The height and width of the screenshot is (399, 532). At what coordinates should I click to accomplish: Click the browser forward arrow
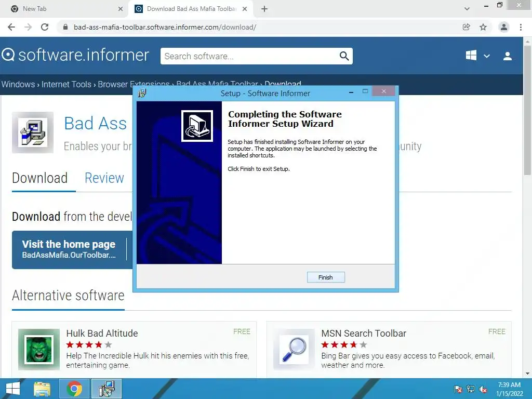point(28,27)
